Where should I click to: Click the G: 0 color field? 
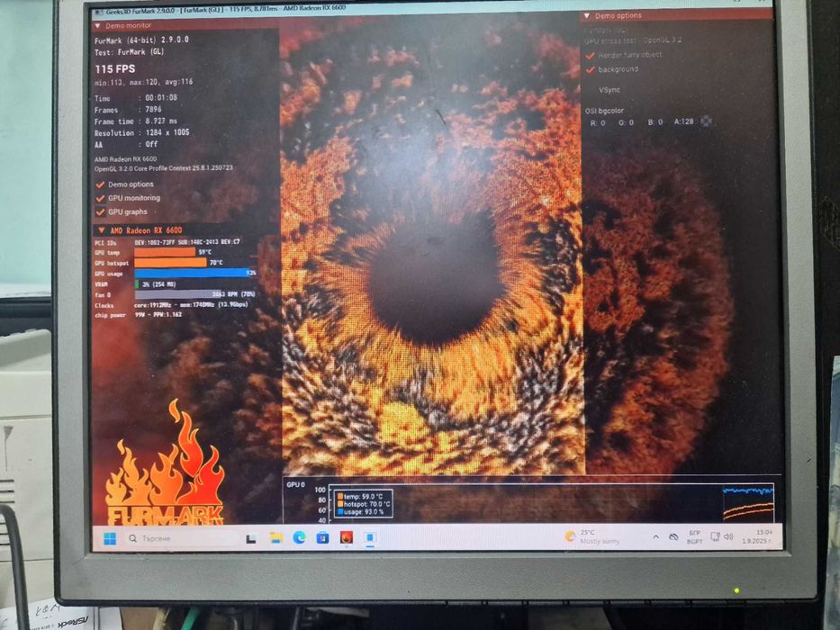click(x=626, y=122)
